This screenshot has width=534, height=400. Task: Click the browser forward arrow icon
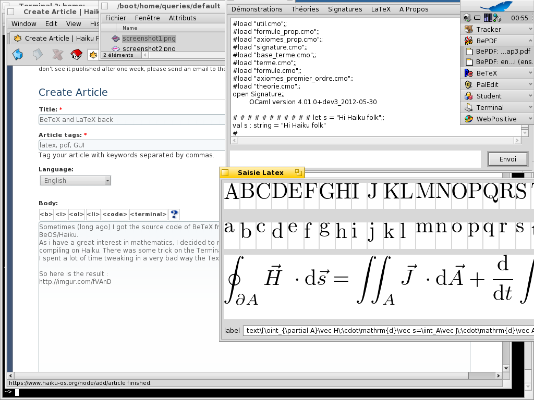38,54
